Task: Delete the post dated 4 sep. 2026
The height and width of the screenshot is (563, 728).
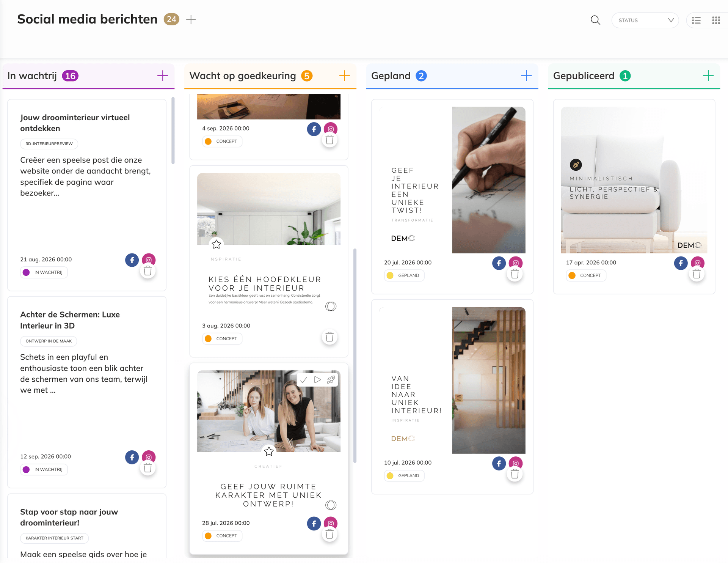Action: tap(329, 140)
